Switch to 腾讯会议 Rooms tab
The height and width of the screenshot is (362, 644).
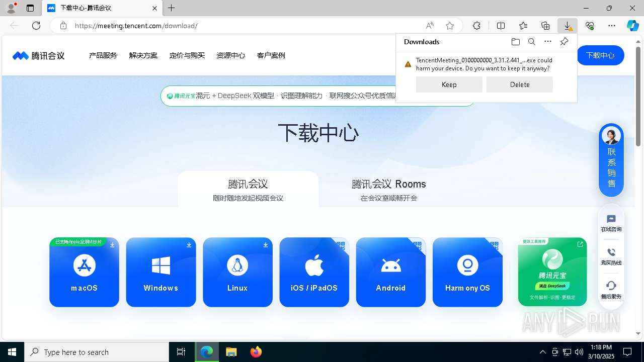[389, 190]
